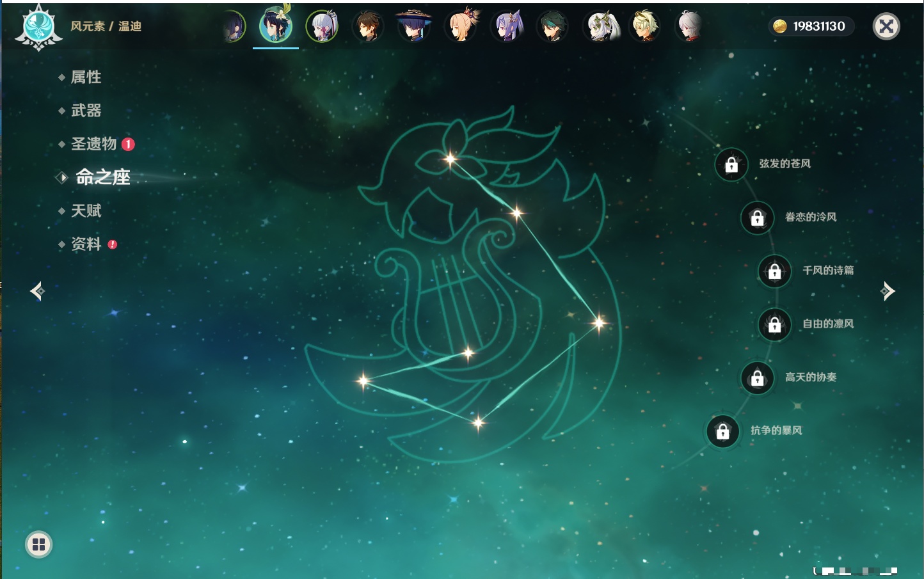Click red notification badge beside 圣遗物
924x579 pixels.
128,144
